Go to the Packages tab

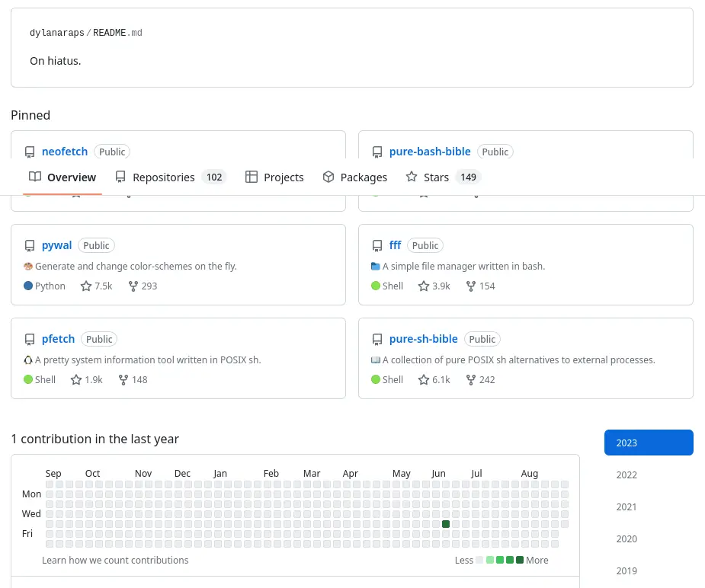(x=354, y=177)
